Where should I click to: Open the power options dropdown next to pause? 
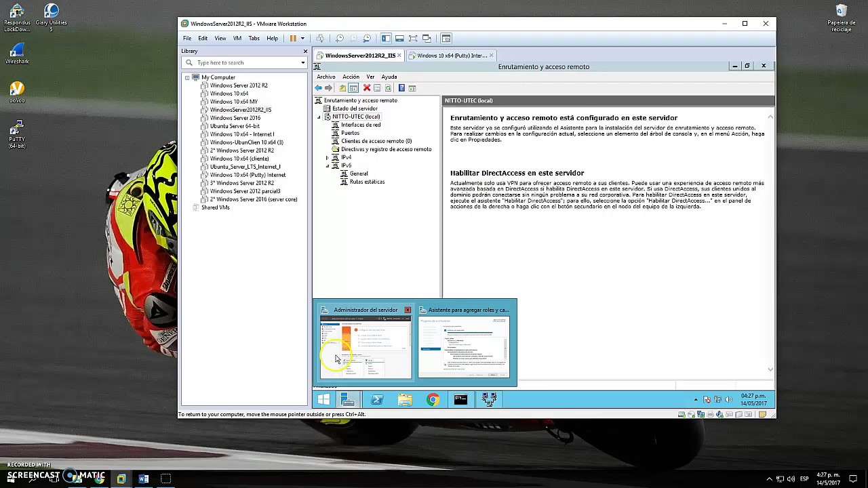[x=302, y=39]
